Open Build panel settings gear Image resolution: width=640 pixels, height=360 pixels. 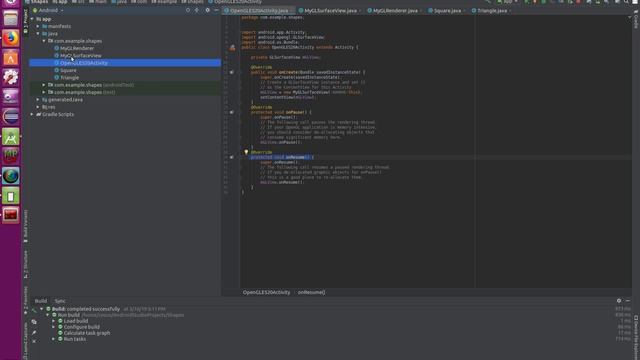pos(619,300)
